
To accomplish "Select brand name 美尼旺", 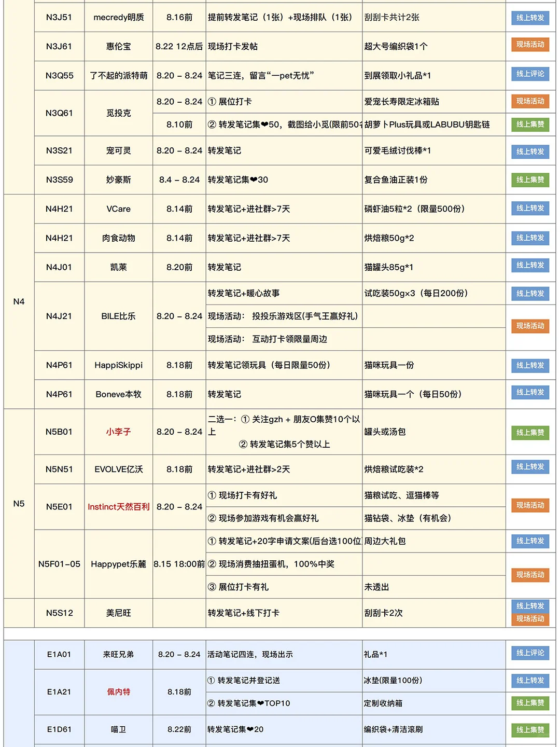I will [x=119, y=613].
